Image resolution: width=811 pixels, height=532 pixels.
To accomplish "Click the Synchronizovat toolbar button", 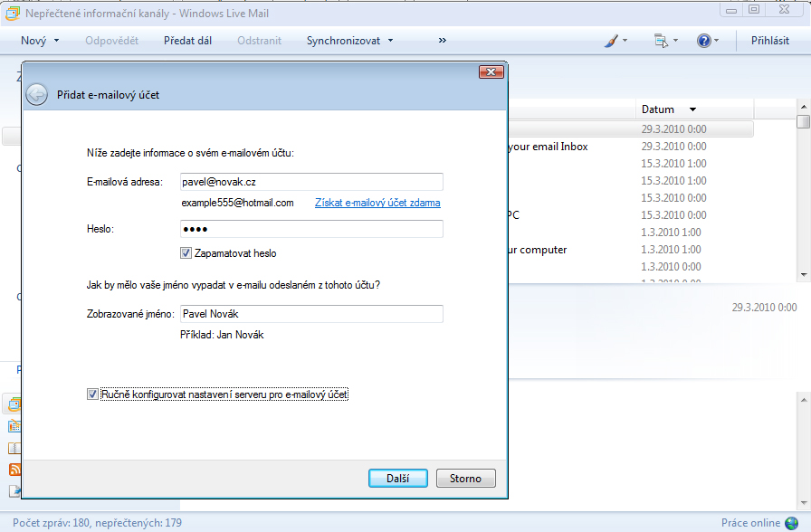I will point(343,41).
